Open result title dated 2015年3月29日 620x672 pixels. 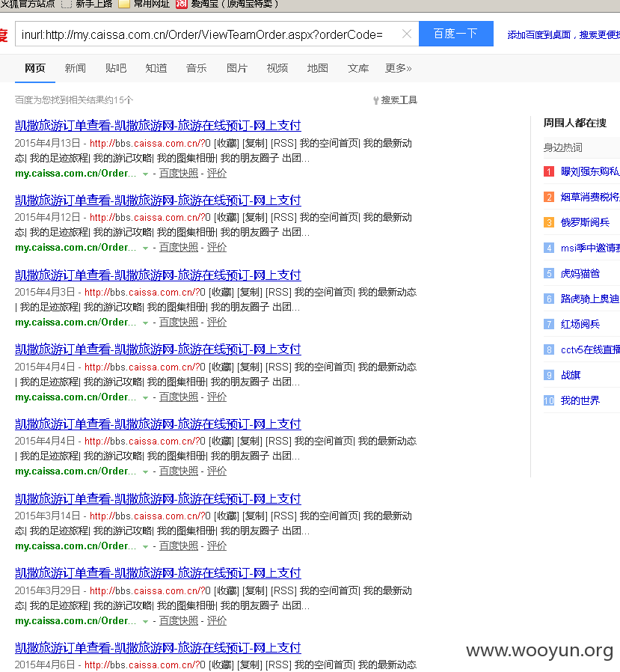[x=158, y=573]
